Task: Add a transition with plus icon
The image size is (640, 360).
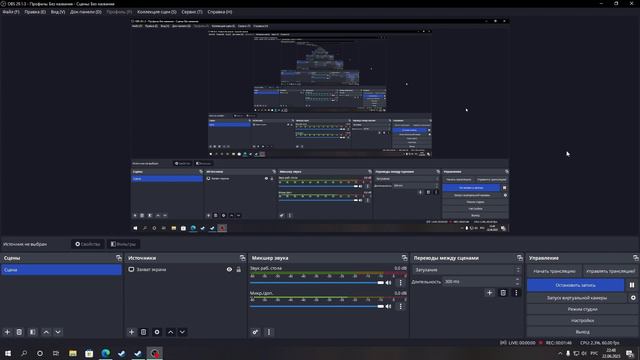Action: tap(489, 293)
